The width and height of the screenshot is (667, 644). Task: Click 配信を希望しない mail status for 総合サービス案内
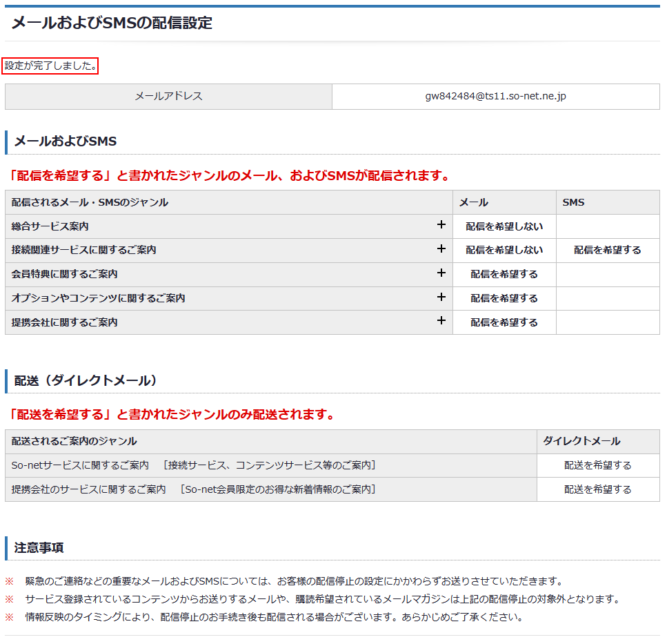[x=504, y=226]
